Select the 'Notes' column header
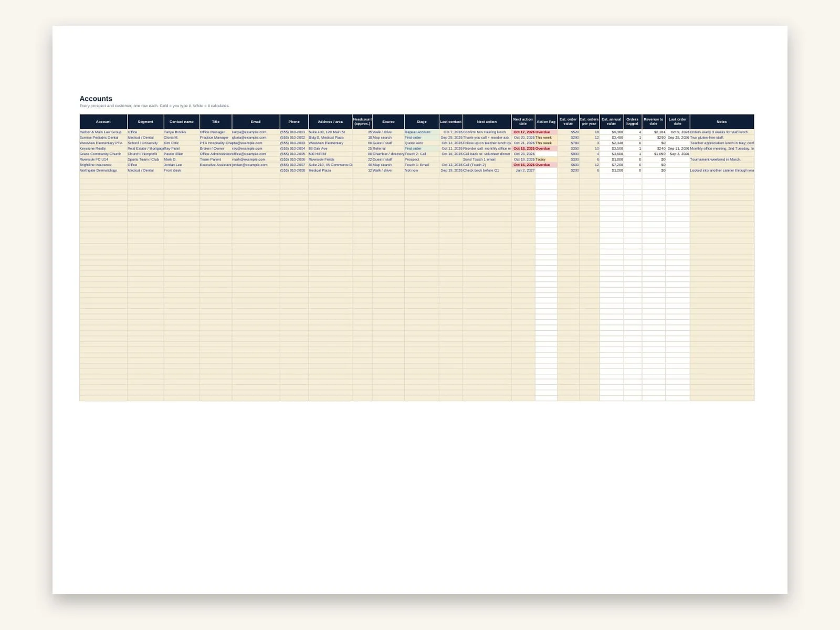Viewport: 840px width, 630px height. 722,122
